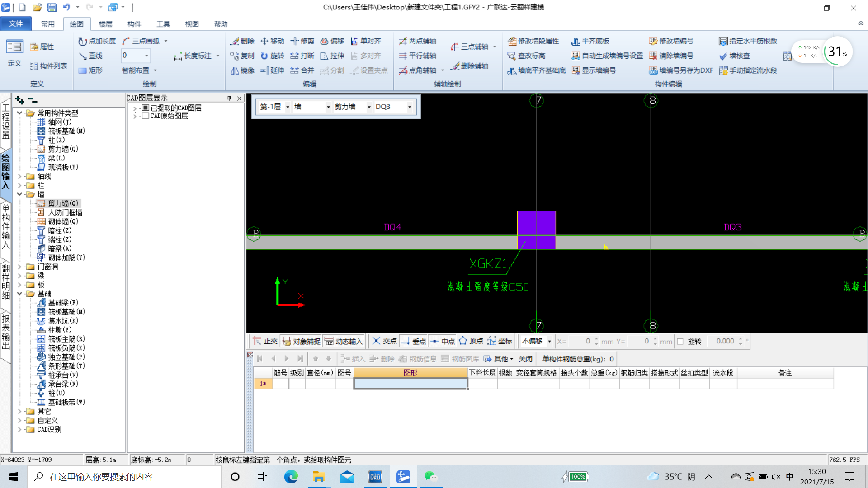The image size is (868, 488).
Task: Click the 查改标高 tool
Action: [526, 56]
